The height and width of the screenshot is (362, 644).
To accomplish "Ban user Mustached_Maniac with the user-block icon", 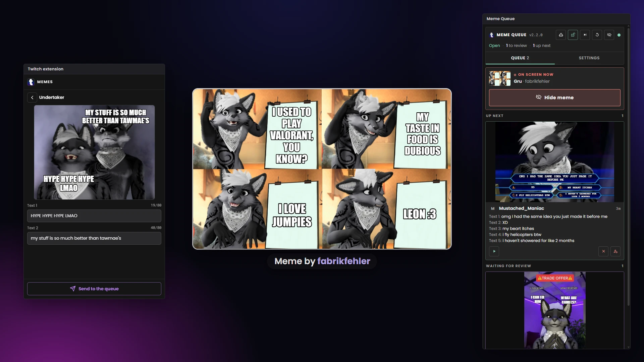I will pos(615,251).
